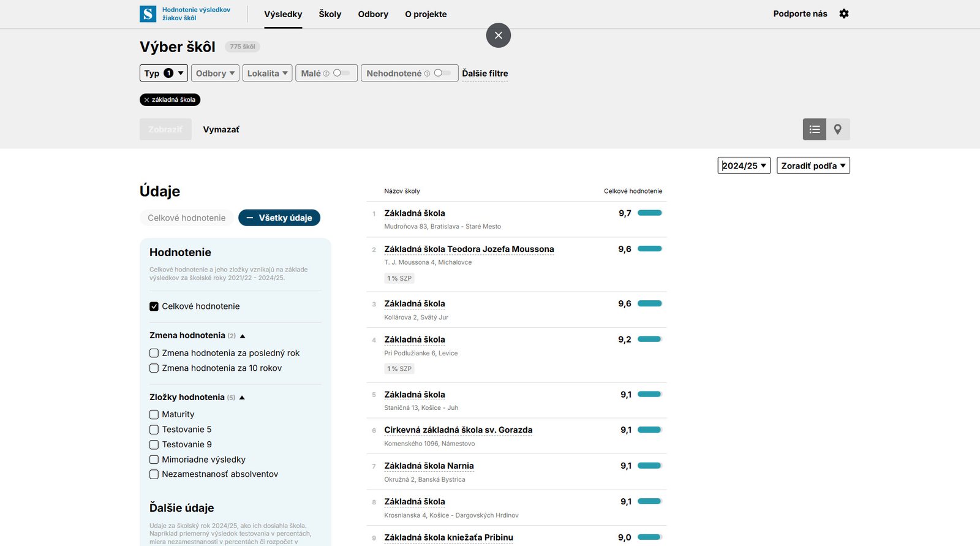
Task: Open the 2024/25 year dropdown
Action: 744,165
